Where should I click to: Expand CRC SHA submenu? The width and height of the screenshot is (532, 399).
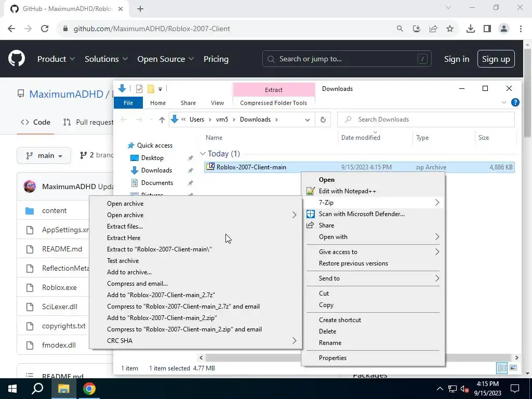click(x=196, y=341)
